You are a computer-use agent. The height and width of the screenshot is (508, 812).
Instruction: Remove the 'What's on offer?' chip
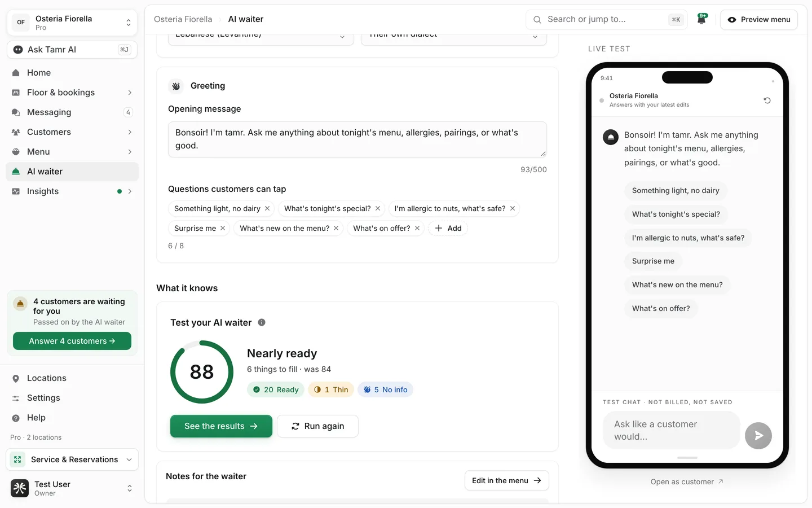click(417, 229)
